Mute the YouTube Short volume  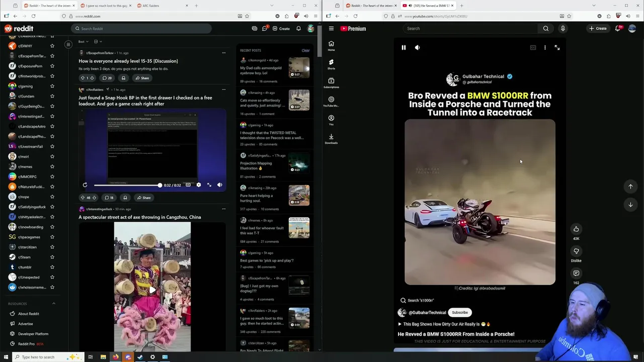[x=417, y=47]
